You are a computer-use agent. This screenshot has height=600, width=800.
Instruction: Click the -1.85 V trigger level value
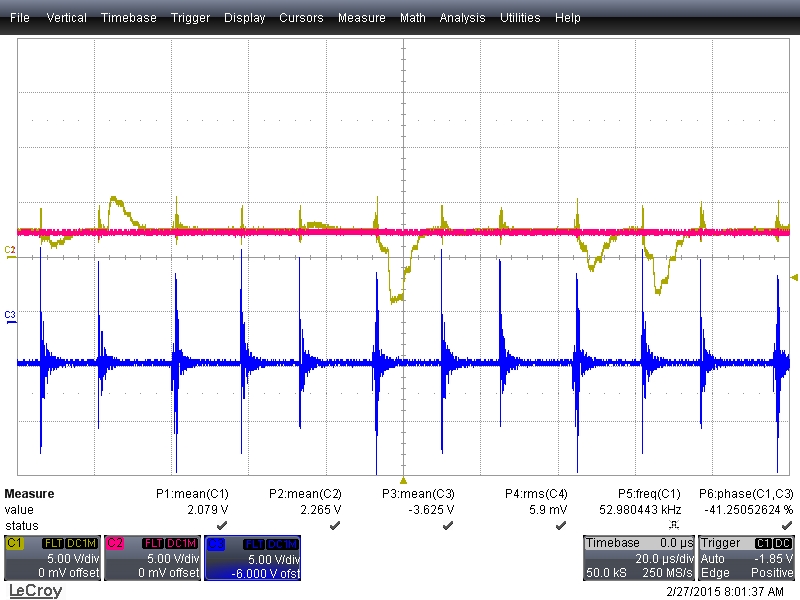click(x=773, y=559)
